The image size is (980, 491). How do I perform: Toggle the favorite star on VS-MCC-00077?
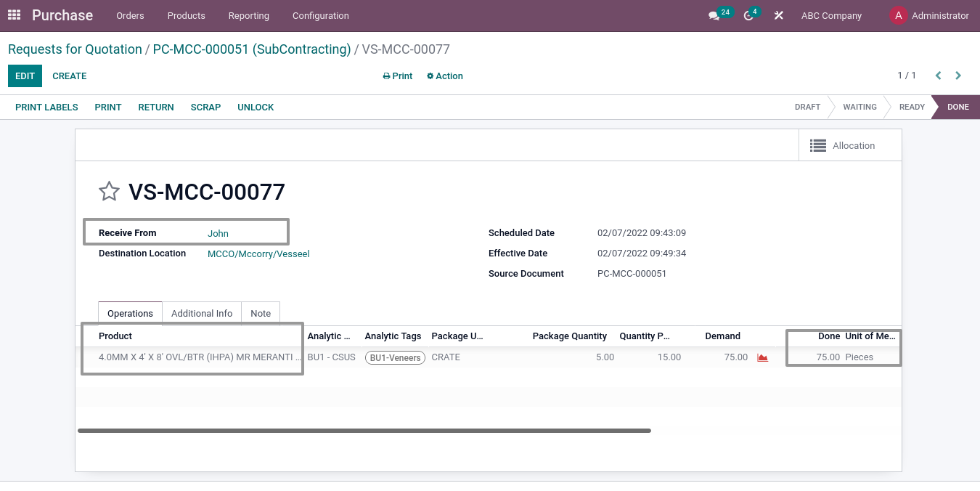109,191
